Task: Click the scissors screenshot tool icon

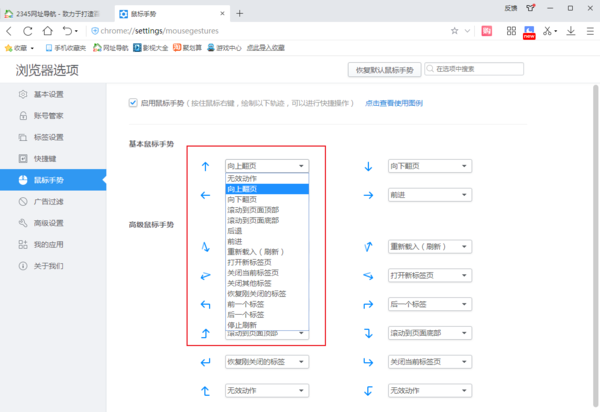Action: [547, 31]
